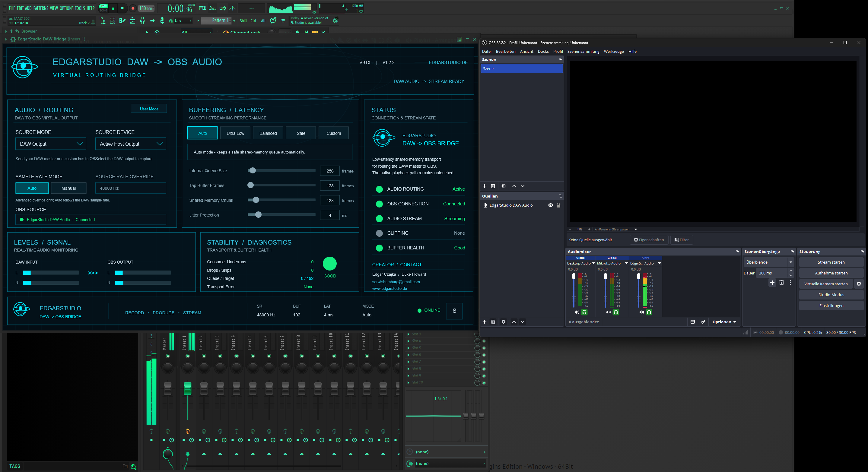Viewport: 868px width, 472px height.
Task: Open OBS Einstellungen button
Action: point(831,306)
